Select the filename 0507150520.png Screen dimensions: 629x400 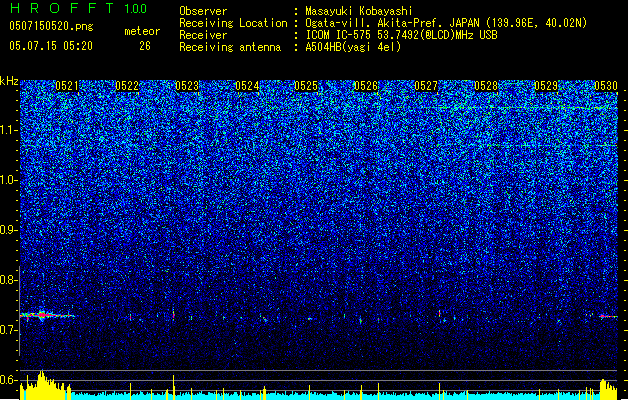pyautogui.click(x=51, y=27)
